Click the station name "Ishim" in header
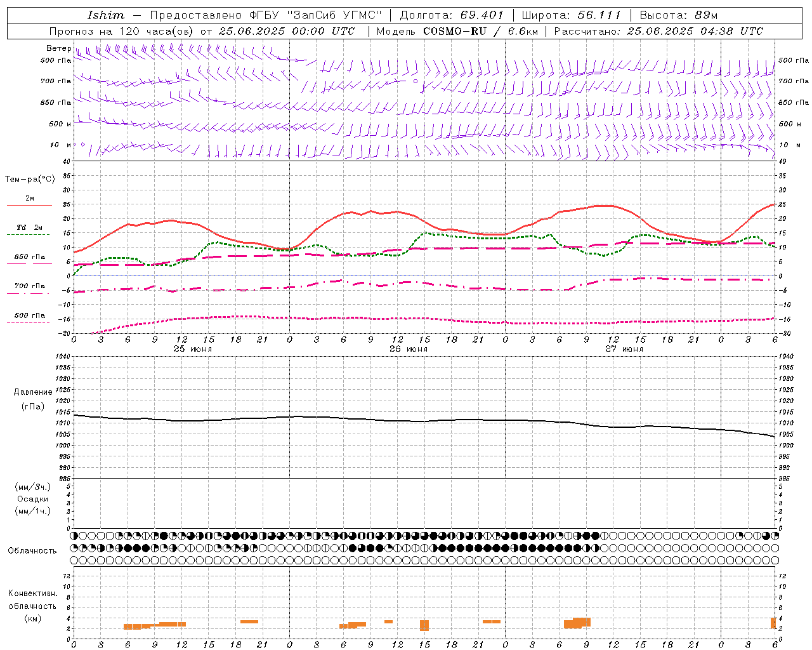The image size is (812, 650). [x=106, y=15]
